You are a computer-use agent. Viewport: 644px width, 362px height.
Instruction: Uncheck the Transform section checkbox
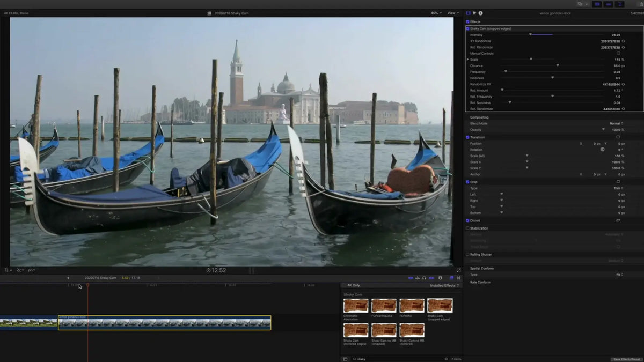pyautogui.click(x=467, y=137)
